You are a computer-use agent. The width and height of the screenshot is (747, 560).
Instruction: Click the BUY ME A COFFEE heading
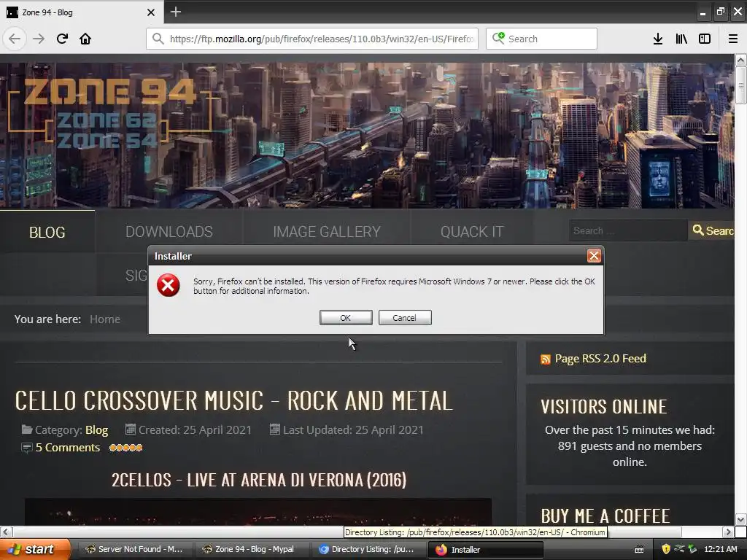(605, 516)
